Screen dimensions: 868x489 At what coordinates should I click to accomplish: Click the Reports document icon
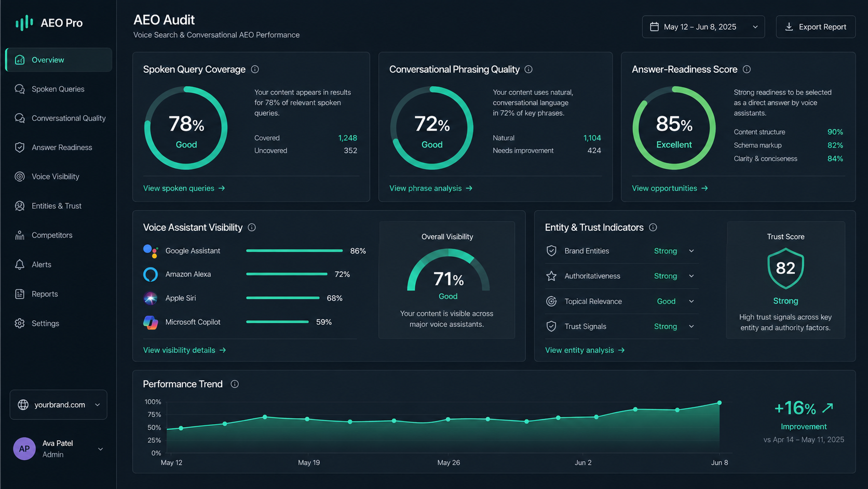pyautogui.click(x=20, y=294)
